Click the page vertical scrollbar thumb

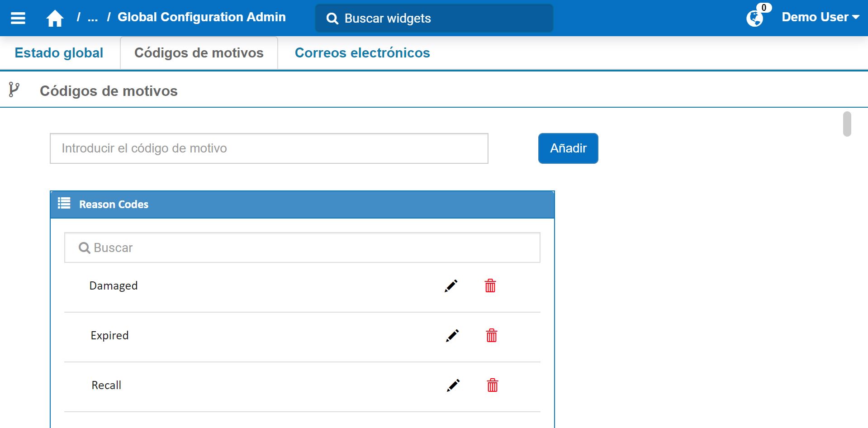847,124
